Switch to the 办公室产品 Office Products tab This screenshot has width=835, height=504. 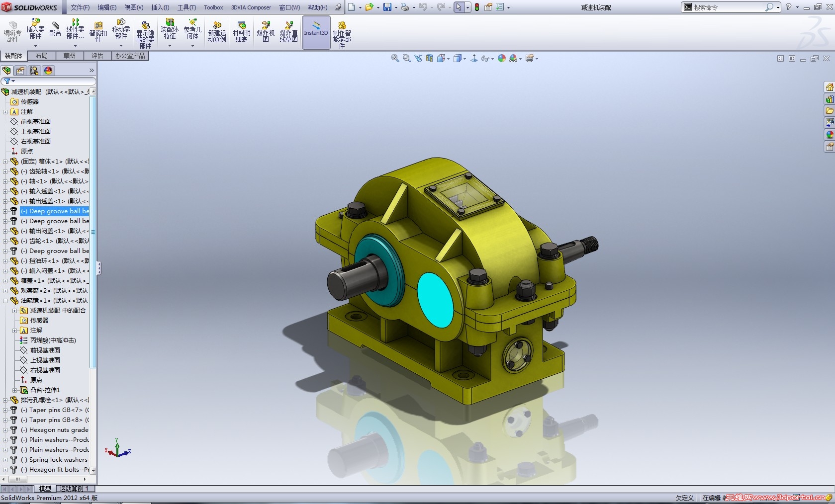click(x=130, y=56)
